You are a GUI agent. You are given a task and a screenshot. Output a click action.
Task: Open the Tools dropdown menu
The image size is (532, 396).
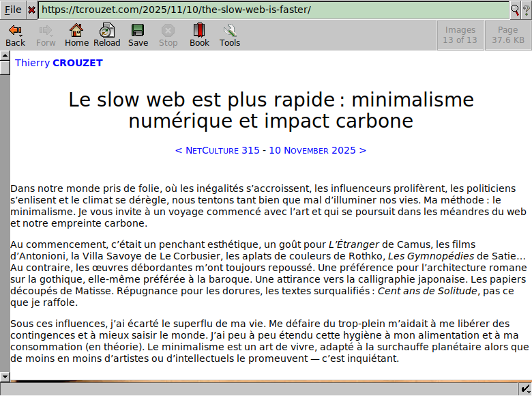(x=230, y=36)
